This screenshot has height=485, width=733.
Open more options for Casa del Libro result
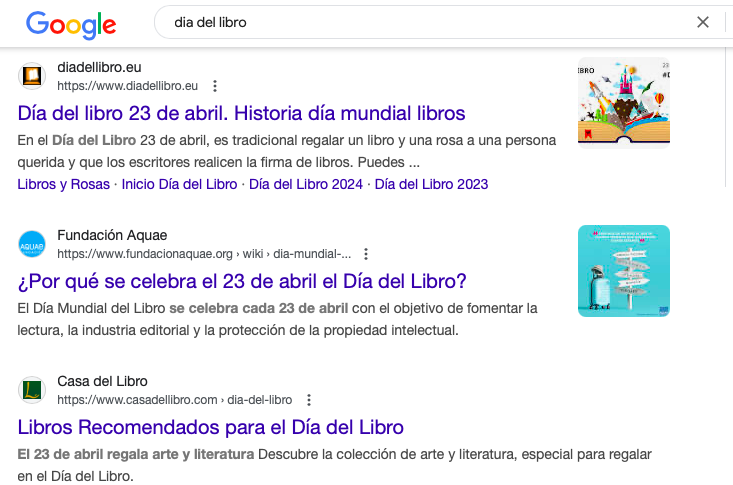[x=309, y=400]
